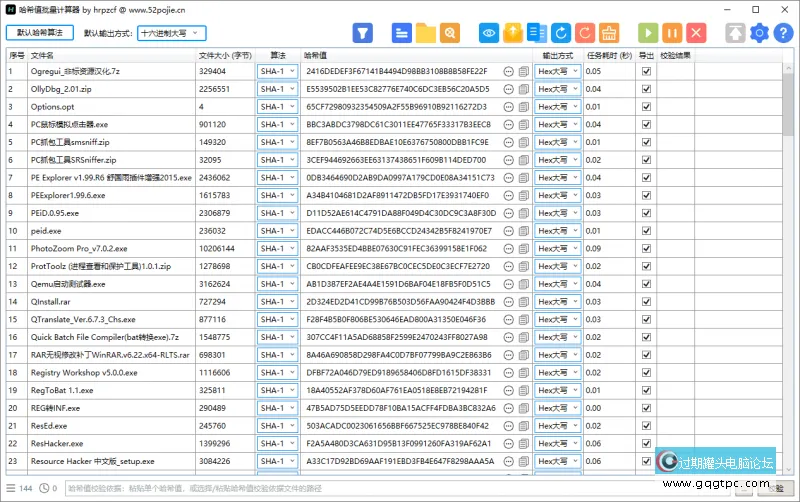Viewport: 800px width, 502px height.
Task: Open Hex大写 output dropdown for row 4
Action: (558, 124)
